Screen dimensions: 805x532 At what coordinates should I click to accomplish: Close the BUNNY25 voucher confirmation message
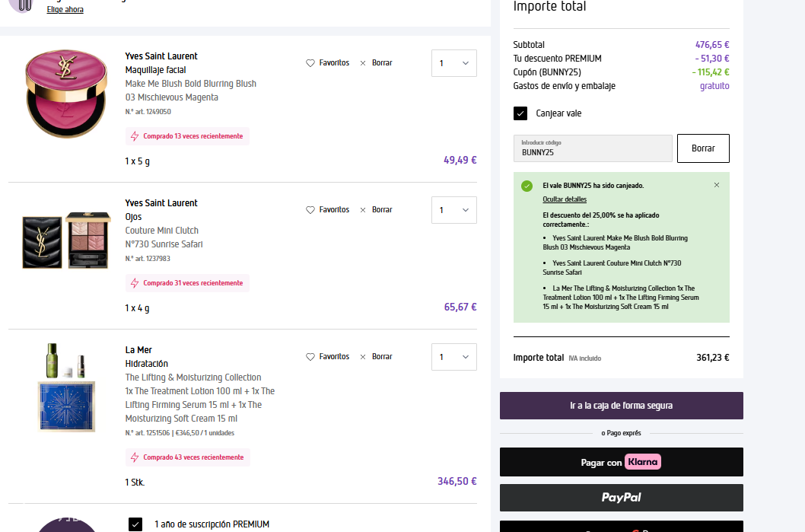coord(716,185)
